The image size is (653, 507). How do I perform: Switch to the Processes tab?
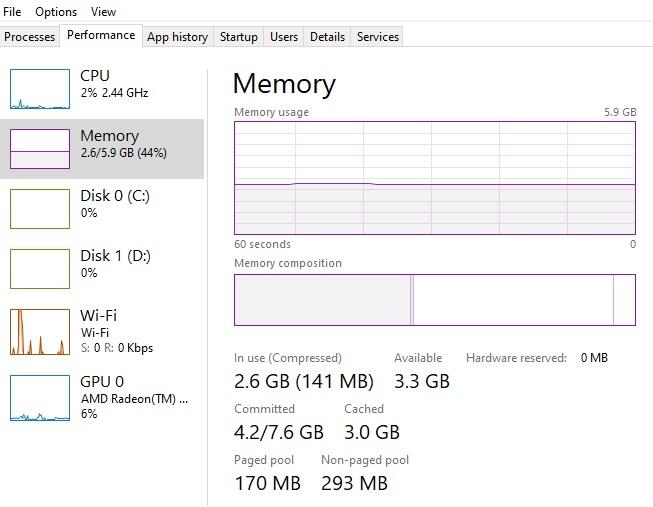pyautogui.click(x=30, y=37)
